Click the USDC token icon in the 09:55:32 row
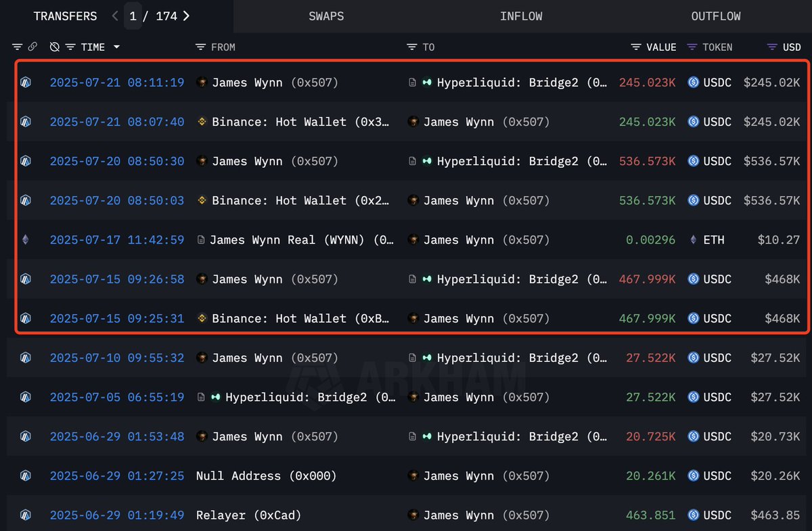 click(693, 357)
